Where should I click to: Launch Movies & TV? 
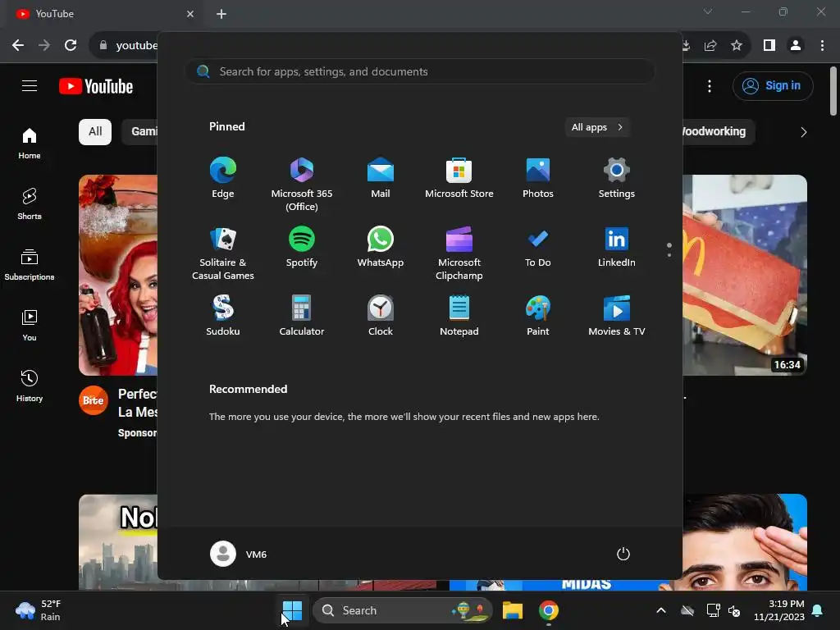(617, 316)
